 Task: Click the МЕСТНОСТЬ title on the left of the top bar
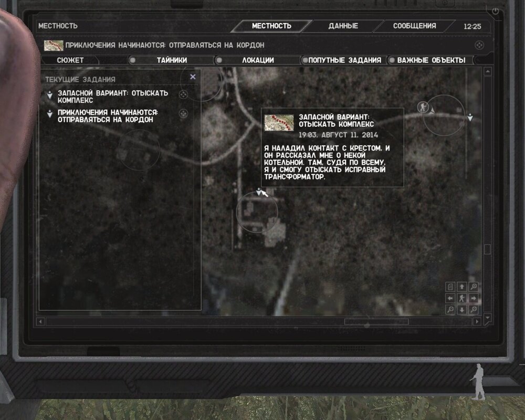[x=58, y=26]
